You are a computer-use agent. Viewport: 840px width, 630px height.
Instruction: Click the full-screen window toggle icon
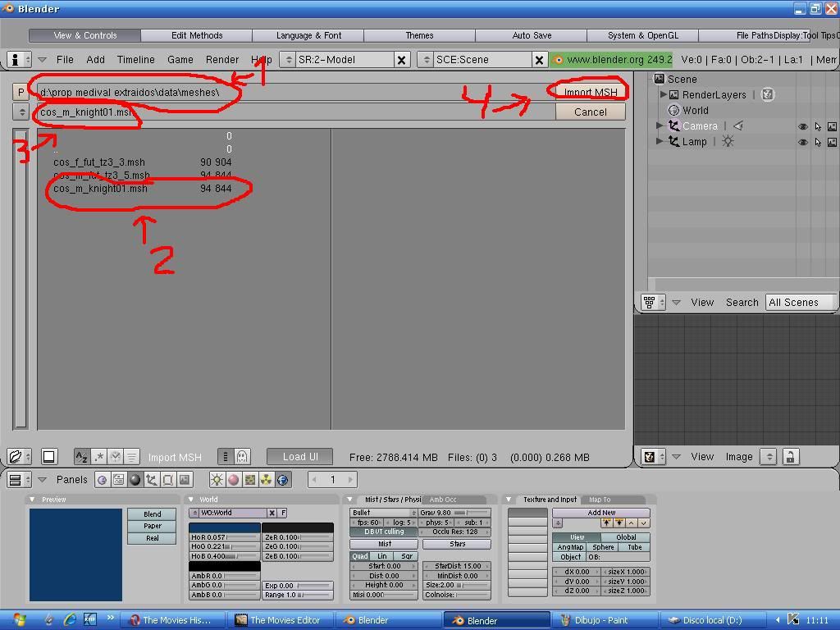48,457
